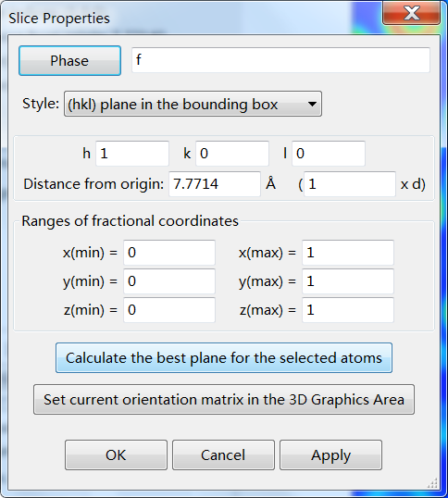The width and height of the screenshot is (448, 498).
Task: Click the 'x d' multiplier input field
Action: coord(350,184)
